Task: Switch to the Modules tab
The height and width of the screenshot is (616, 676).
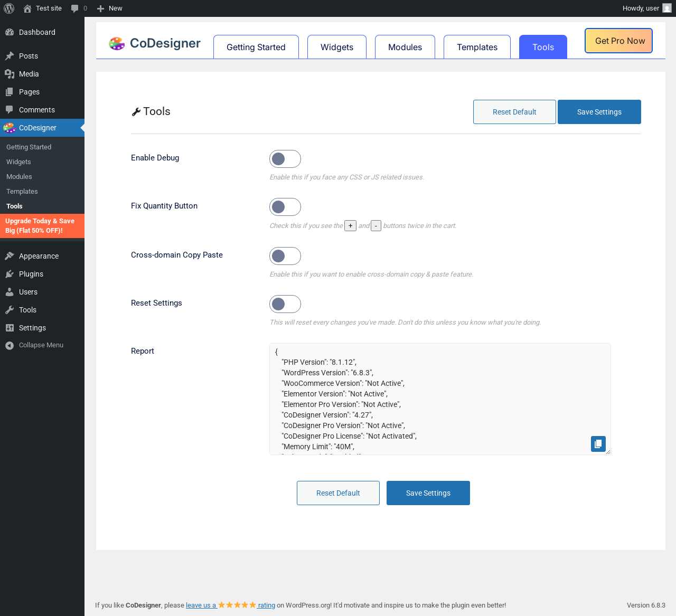Action: tap(405, 47)
